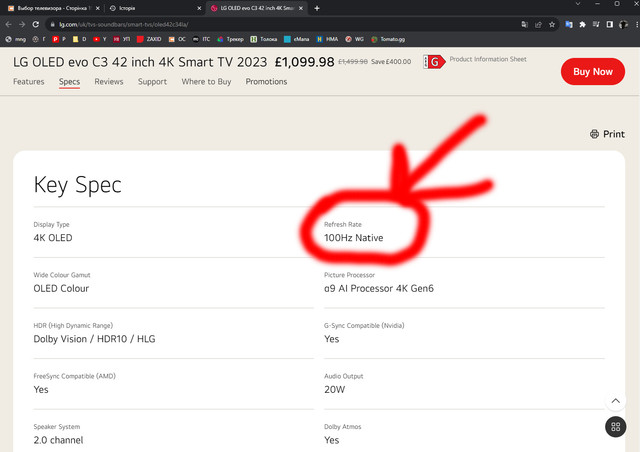640x452 pixels.
Task: Open the ITC bookmark
Action: tap(201, 39)
